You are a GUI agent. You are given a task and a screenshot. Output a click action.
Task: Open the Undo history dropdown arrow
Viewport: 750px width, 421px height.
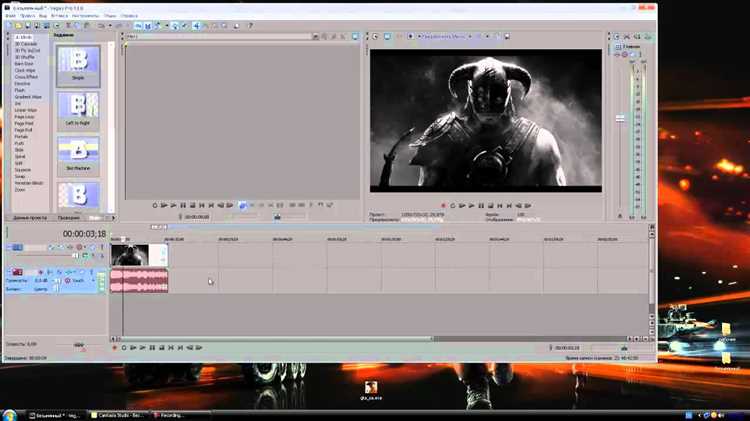coord(110,26)
